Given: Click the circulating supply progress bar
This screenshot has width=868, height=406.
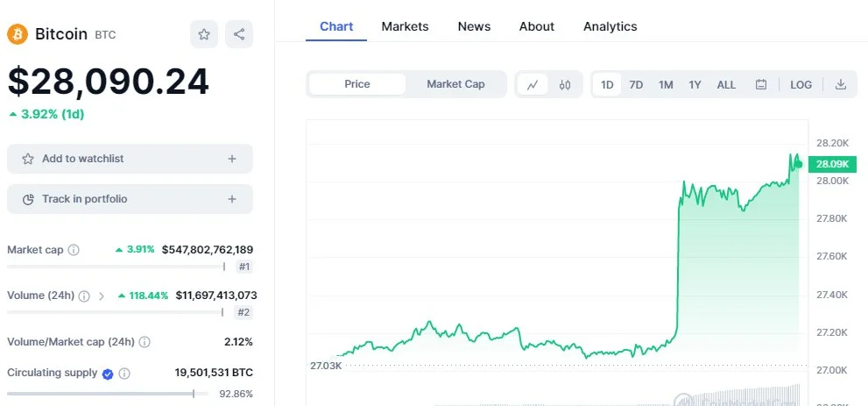Looking at the screenshot, I should pyautogui.click(x=108, y=394).
